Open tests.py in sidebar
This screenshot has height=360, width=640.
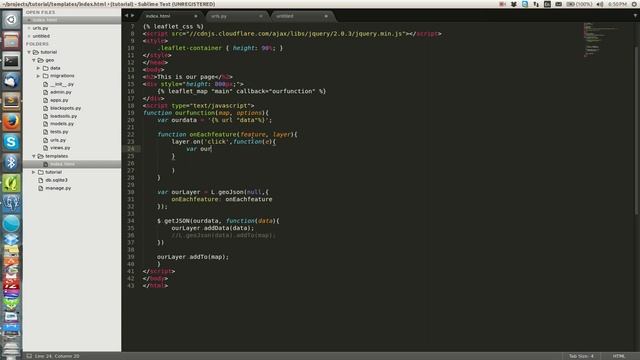(59, 132)
